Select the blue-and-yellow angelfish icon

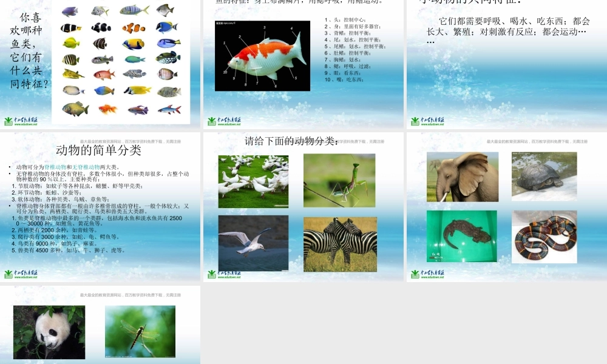coord(132,44)
